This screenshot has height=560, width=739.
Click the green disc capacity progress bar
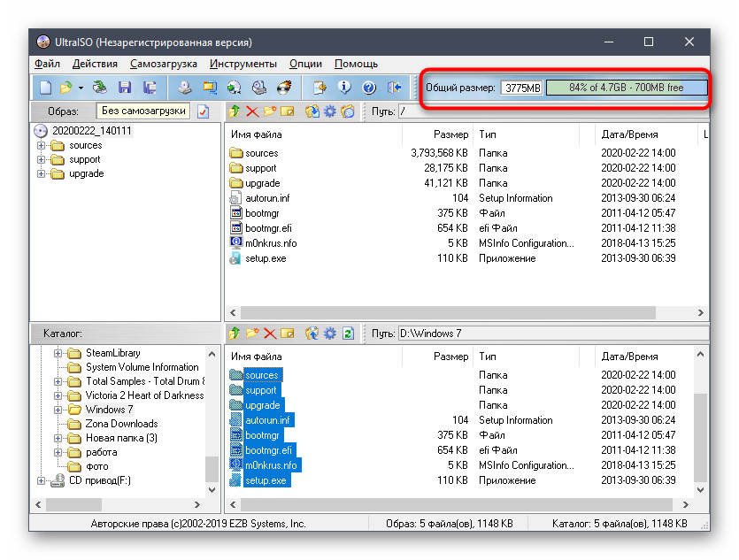coord(627,88)
